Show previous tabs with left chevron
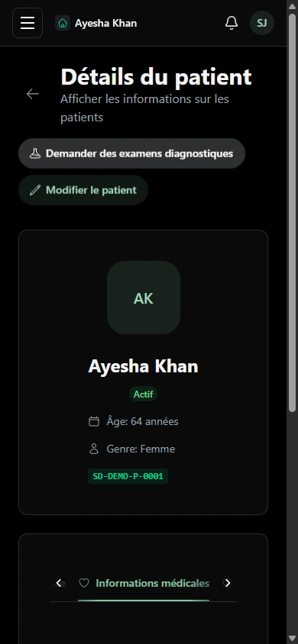Image resolution: width=298 pixels, height=644 pixels. coord(59,583)
